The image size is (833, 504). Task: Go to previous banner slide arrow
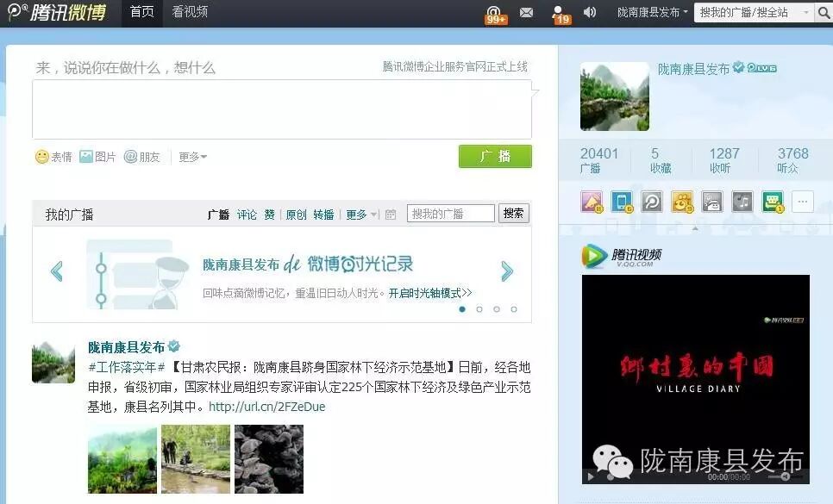[x=56, y=271]
